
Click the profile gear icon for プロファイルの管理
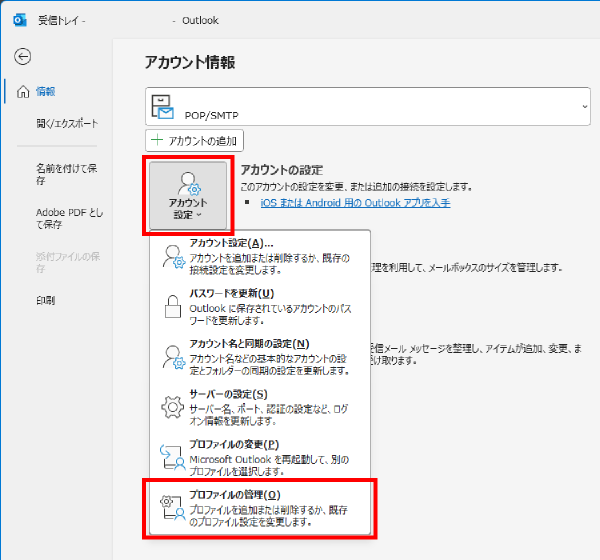(172, 508)
